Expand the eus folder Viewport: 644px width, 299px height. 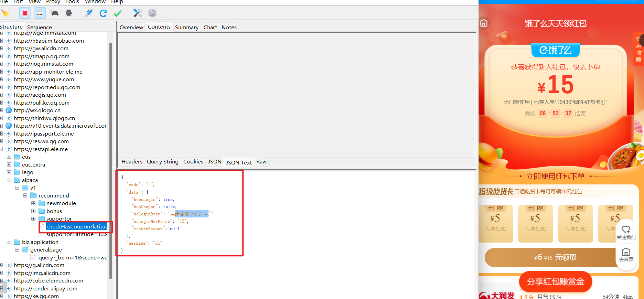pos(9,157)
